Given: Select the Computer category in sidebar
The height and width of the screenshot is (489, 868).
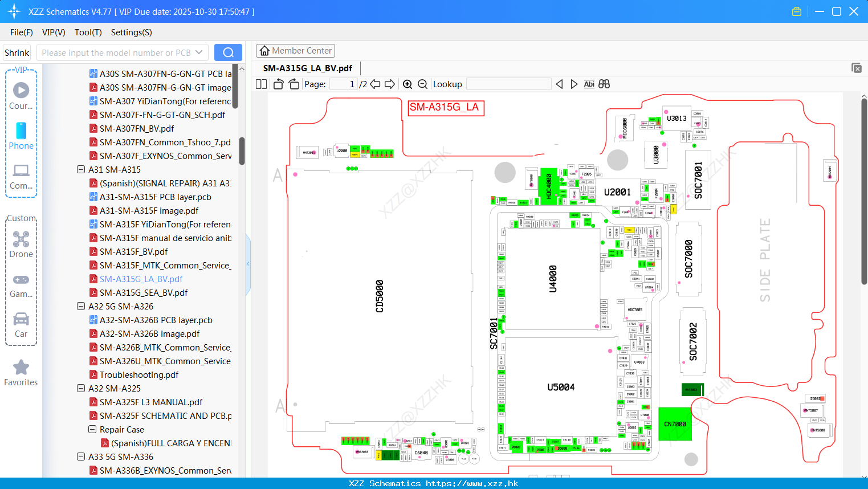Looking at the screenshot, I should tap(21, 177).
